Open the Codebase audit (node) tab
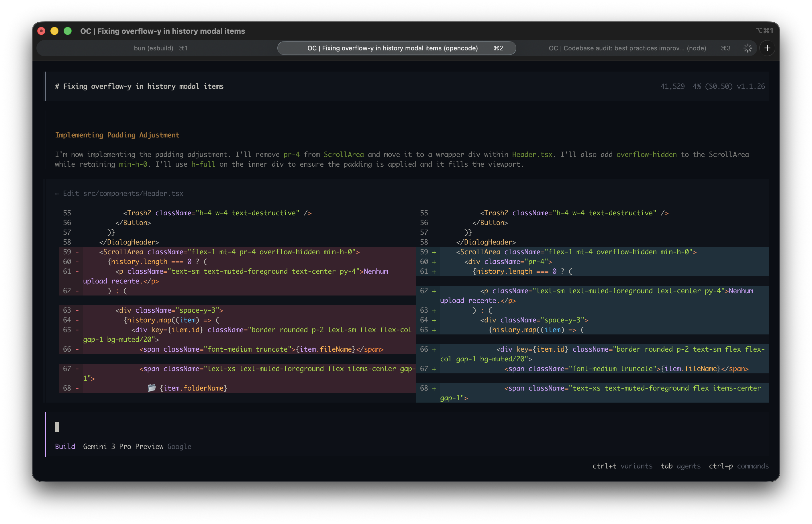 [627, 48]
